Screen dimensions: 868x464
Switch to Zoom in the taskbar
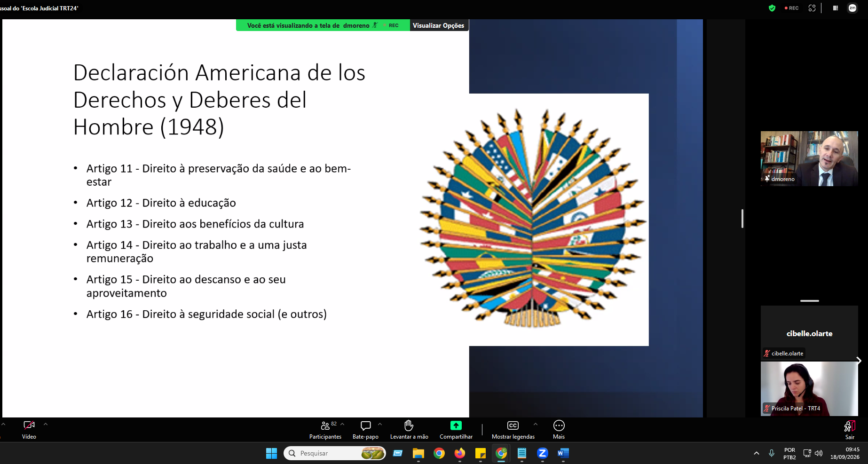[x=543, y=453]
